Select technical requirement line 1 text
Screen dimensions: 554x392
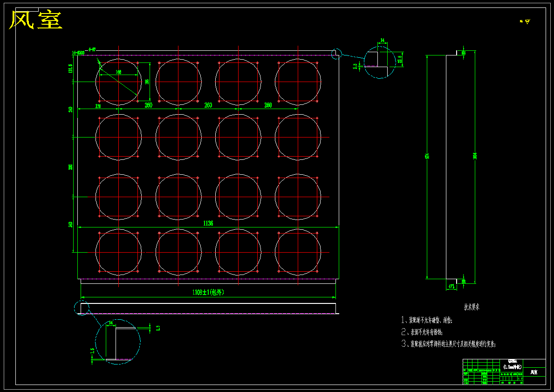coord(426,320)
